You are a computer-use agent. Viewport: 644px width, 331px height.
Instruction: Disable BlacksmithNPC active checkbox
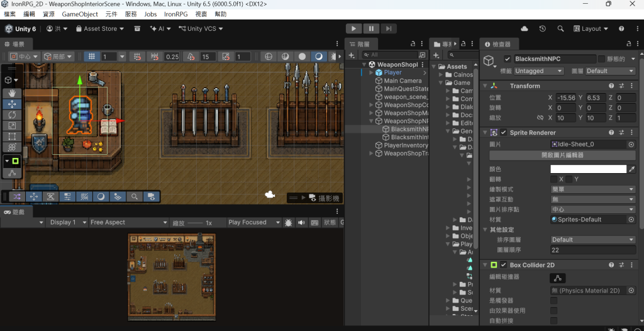pos(508,59)
